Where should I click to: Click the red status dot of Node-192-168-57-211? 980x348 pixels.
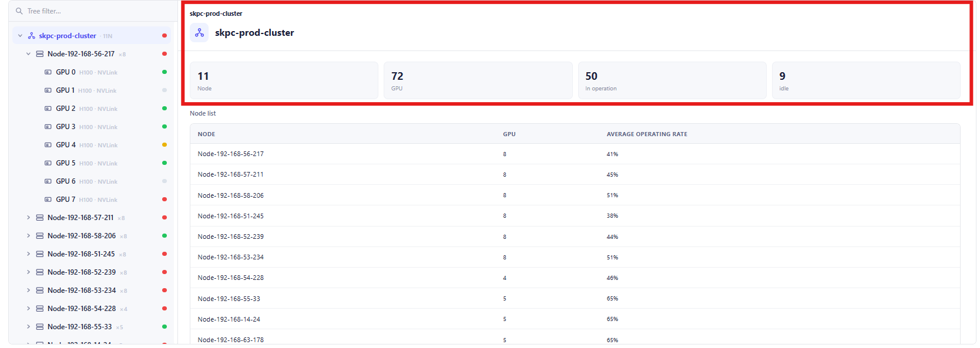pyautogui.click(x=165, y=218)
